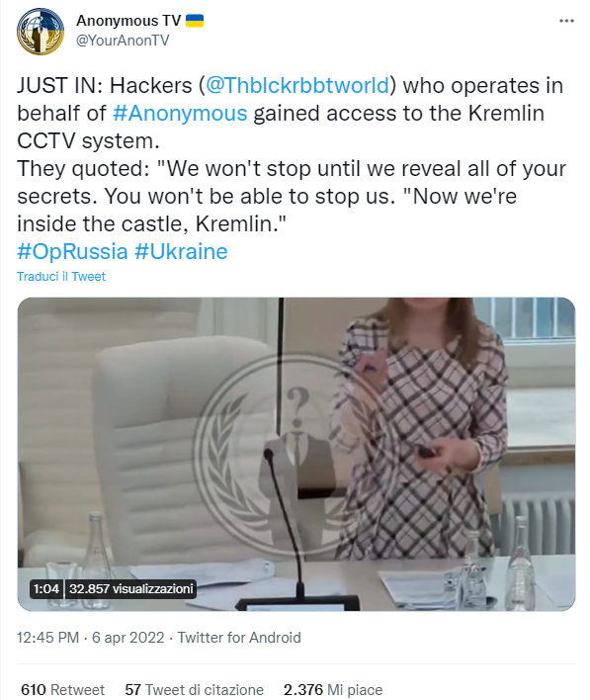The image size is (590, 700).
Task: Open the @Thblckrbbtworld mention
Action: click(x=297, y=85)
